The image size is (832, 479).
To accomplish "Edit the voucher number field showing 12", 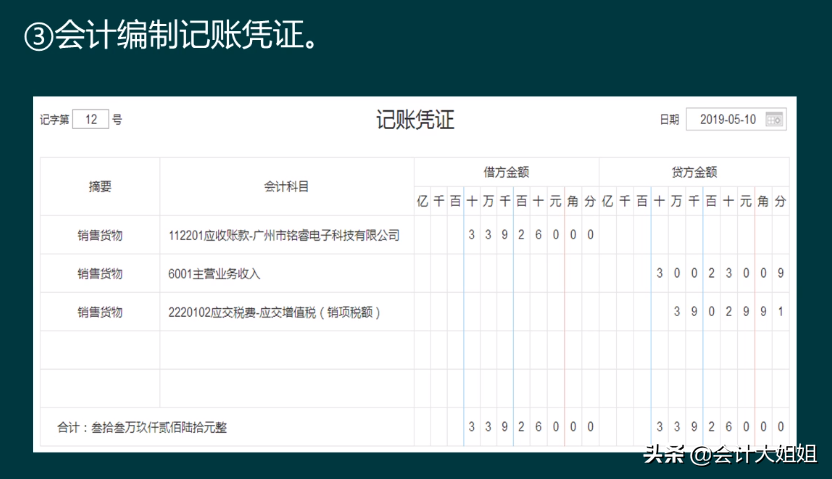I will pos(91,119).
